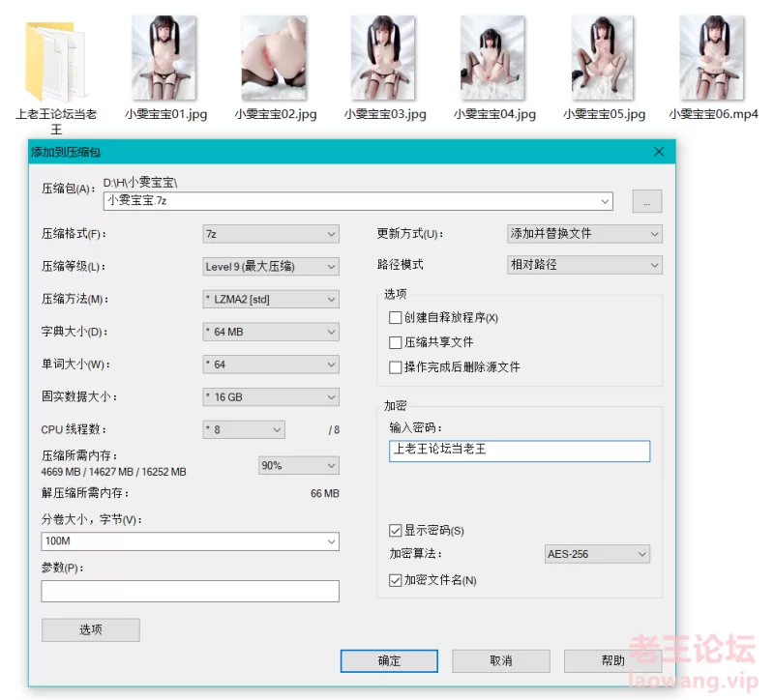Click the browse "..." button

(646, 201)
